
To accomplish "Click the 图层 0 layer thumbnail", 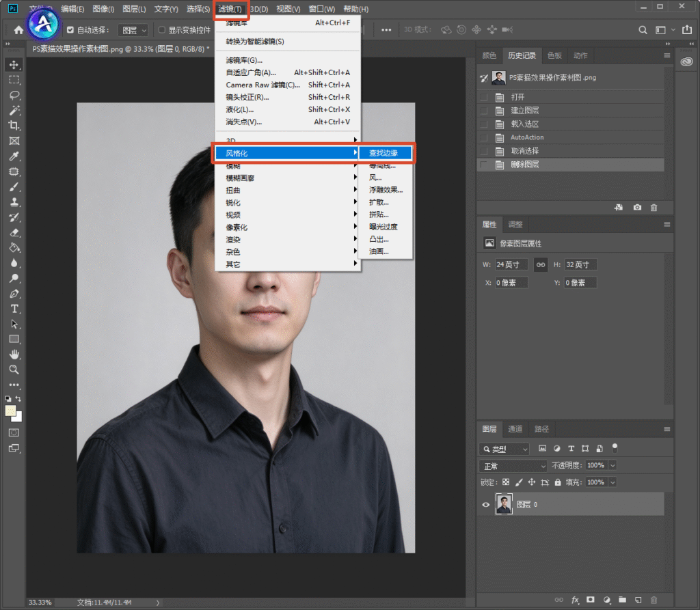I will tap(504, 504).
